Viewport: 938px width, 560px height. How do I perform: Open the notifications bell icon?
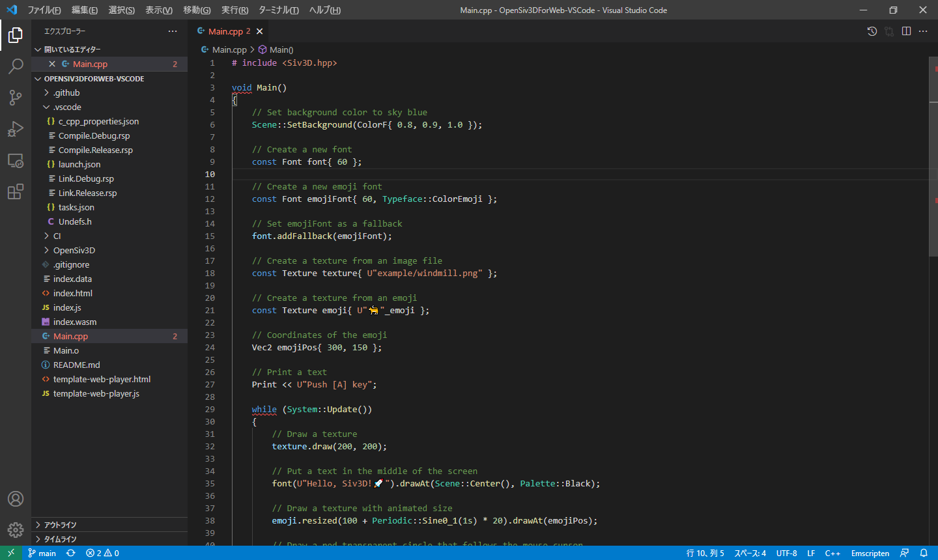[x=924, y=553]
